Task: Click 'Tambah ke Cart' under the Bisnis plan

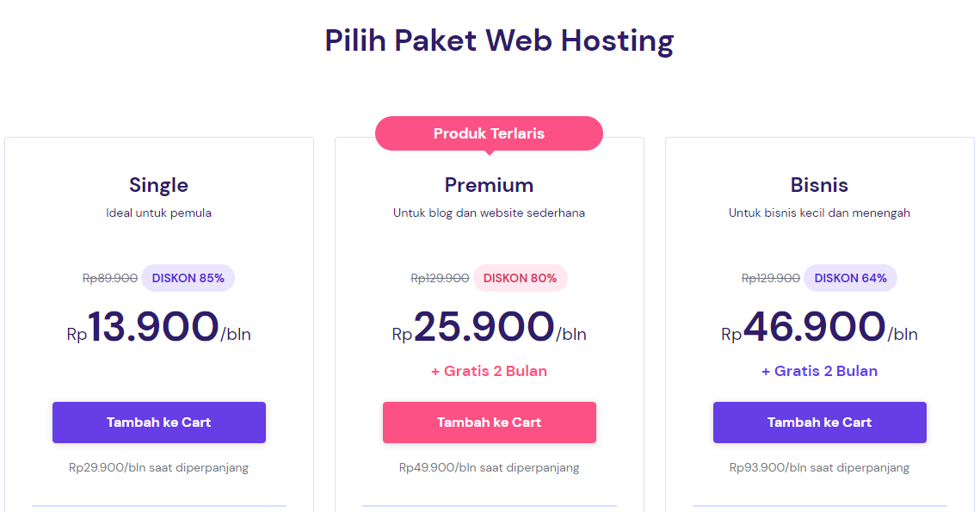Action: pyautogui.click(x=819, y=423)
